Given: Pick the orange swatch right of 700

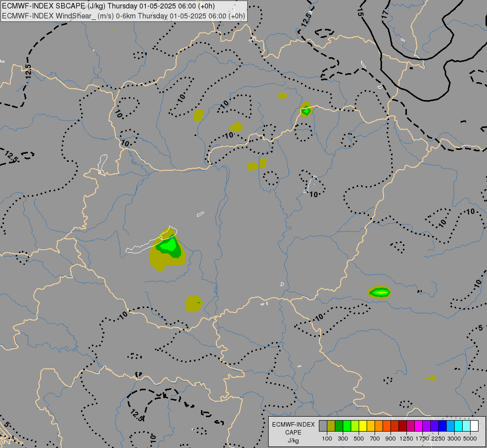Looking at the screenshot, I should (379, 426).
